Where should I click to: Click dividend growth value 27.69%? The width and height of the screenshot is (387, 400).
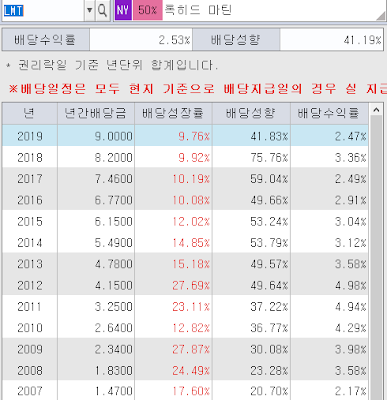191,286
